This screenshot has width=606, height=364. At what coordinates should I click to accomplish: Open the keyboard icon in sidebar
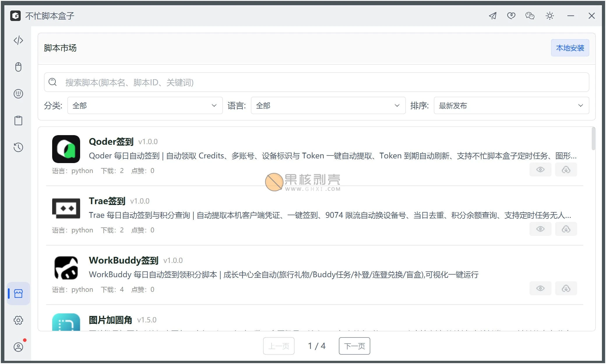(x=18, y=94)
